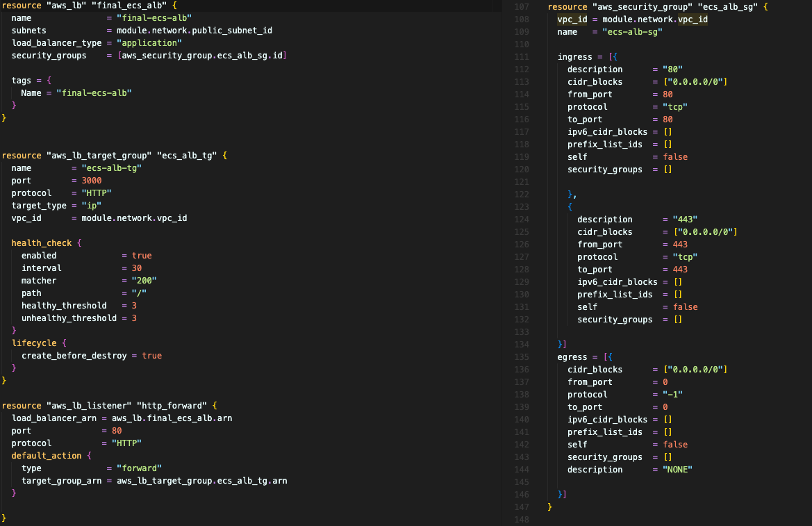
Task: Click the description value "443"
Action: [x=685, y=220]
